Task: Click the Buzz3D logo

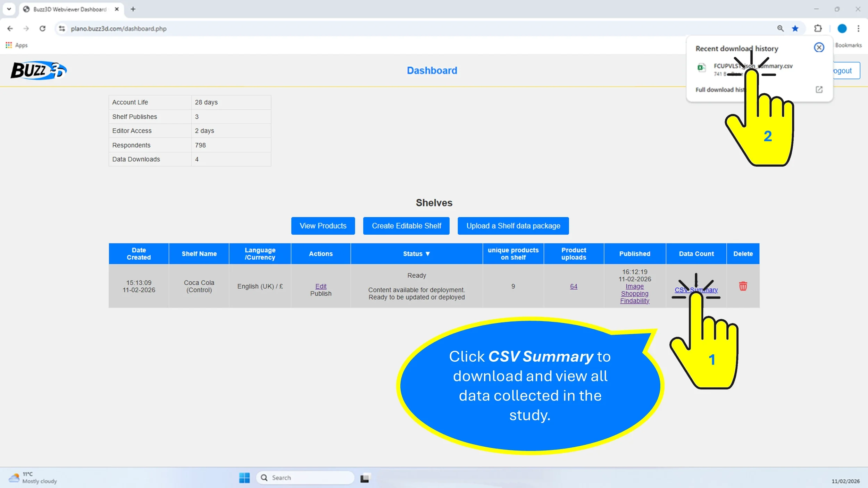Action: pyautogui.click(x=38, y=70)
